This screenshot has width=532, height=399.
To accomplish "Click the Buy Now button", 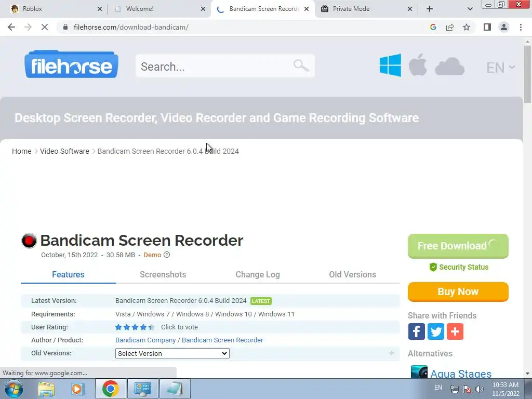I will click(x=458, y=292).
